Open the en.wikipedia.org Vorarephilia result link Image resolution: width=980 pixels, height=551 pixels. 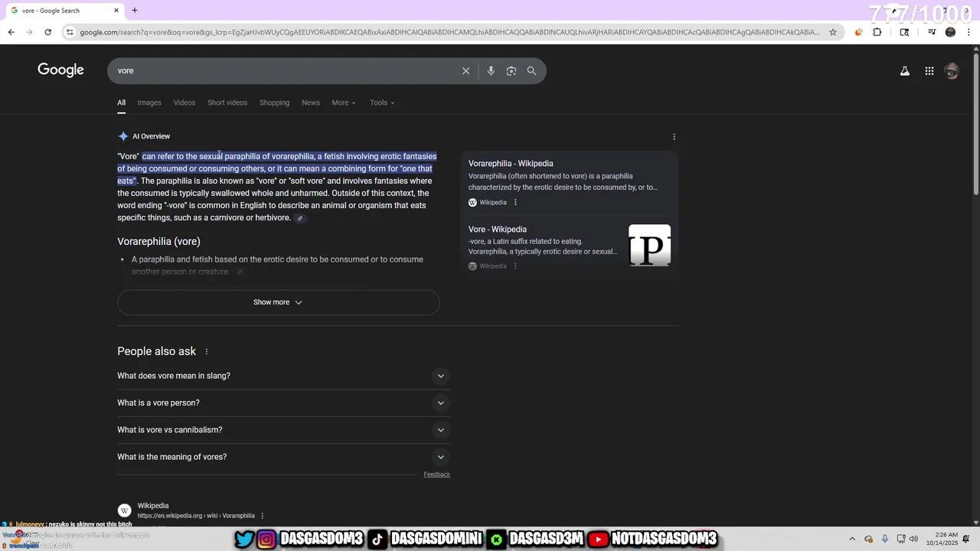coord(196,516)
